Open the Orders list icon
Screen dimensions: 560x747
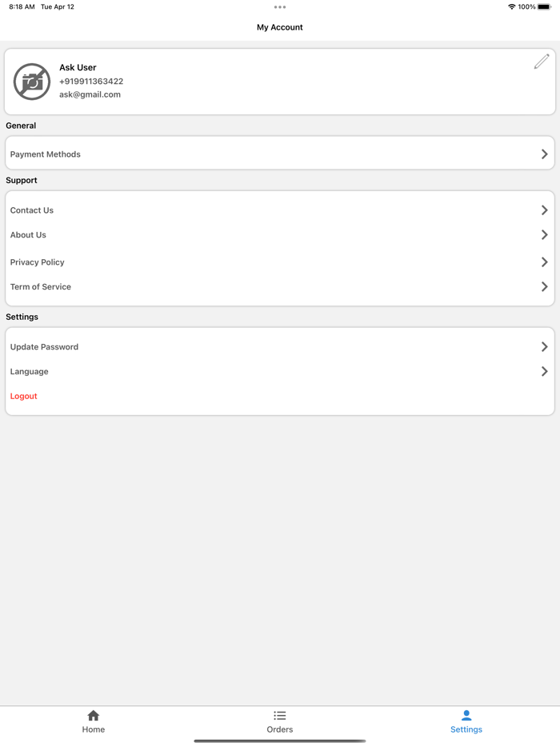pos(280,716)
